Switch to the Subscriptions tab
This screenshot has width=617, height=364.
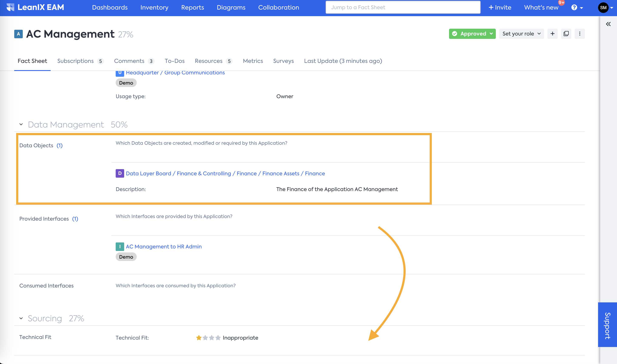click(x=76, y=61)
